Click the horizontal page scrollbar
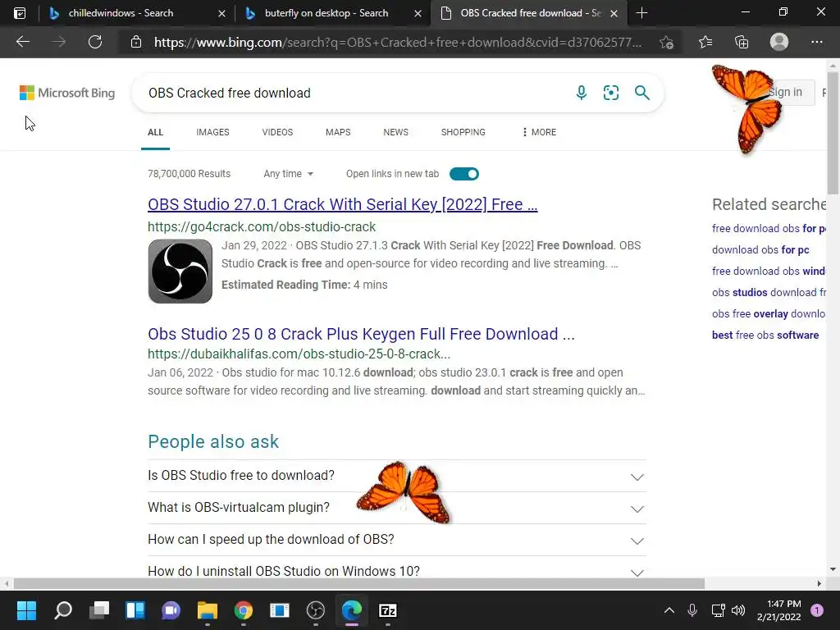Image resolution: width=840 pixels, height=630 pixels. click(359, 583)
